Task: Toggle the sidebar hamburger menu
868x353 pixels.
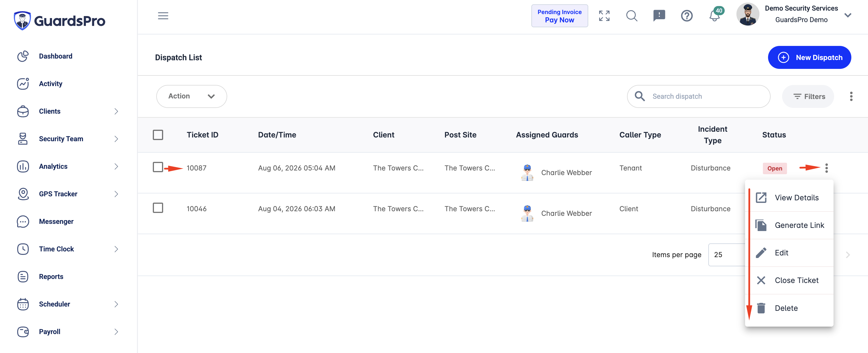Action: point(163,16)
